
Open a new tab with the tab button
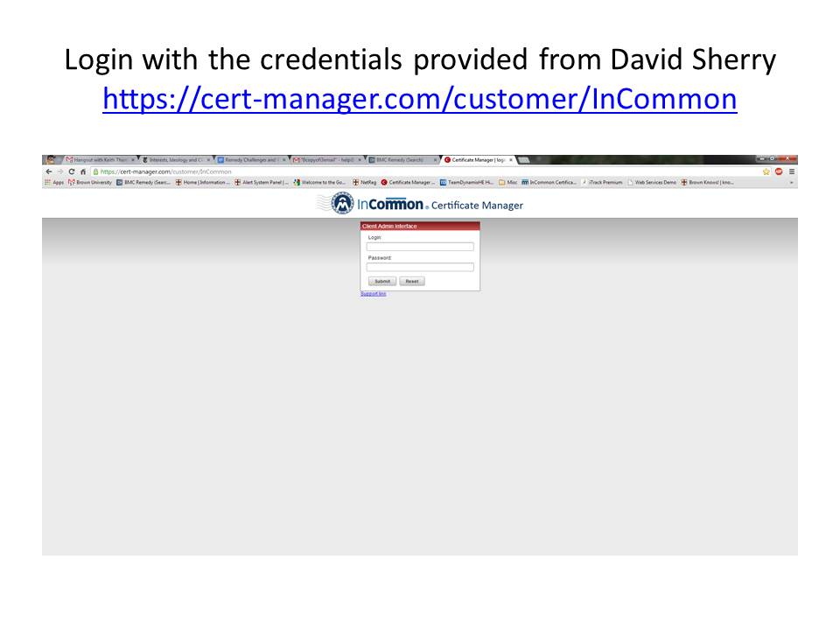point(524,159)
